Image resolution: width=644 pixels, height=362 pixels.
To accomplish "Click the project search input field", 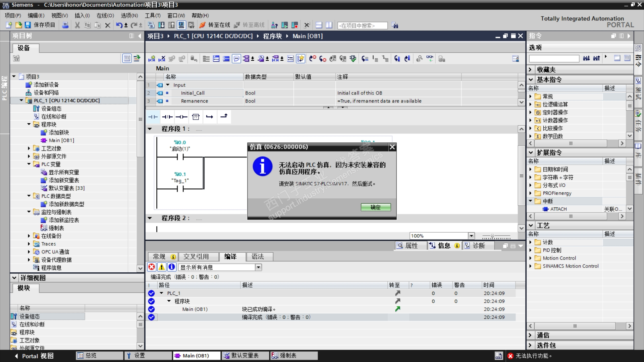I will point(362,25).
